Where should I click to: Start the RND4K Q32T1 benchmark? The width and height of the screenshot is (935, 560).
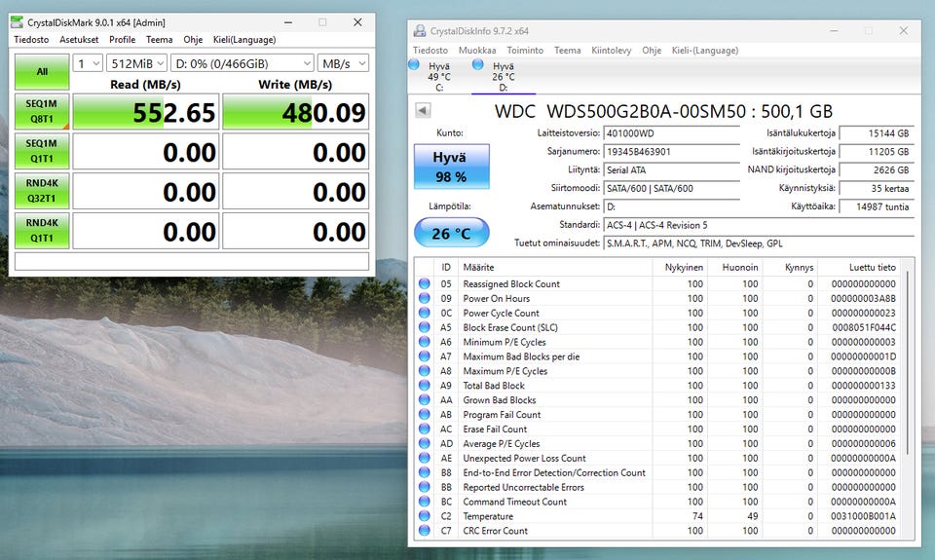click(42, 191)
